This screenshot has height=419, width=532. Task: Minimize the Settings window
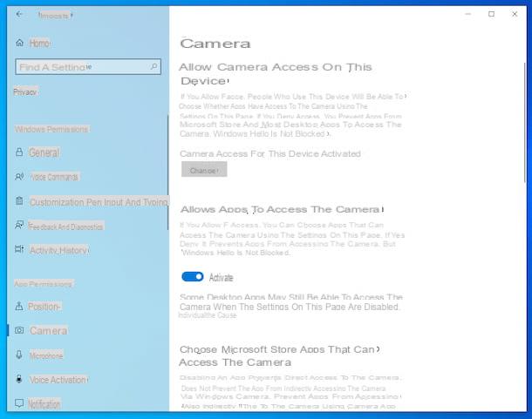467,14
